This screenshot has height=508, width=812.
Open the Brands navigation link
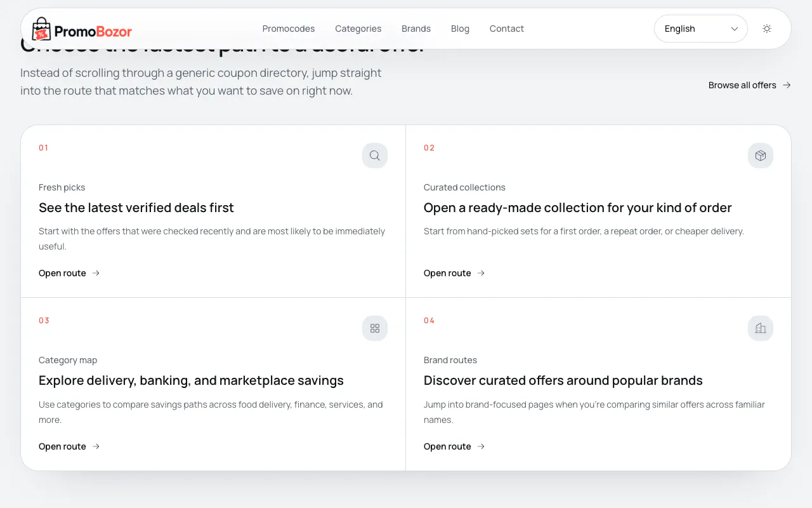pyautogui.click(x=416, y=29)
